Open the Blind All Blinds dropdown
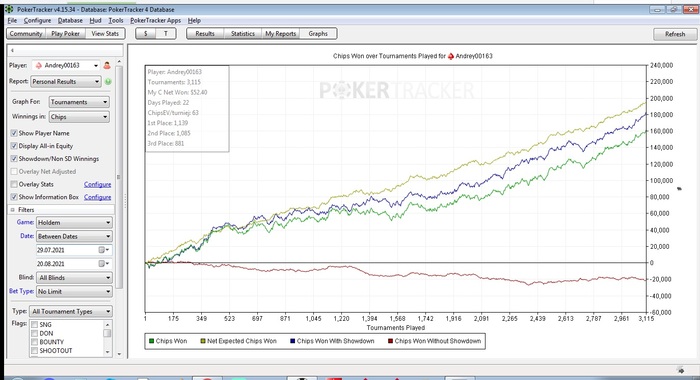Image resolution: width=700 pixels, height=380 pixels. (74, 278)
